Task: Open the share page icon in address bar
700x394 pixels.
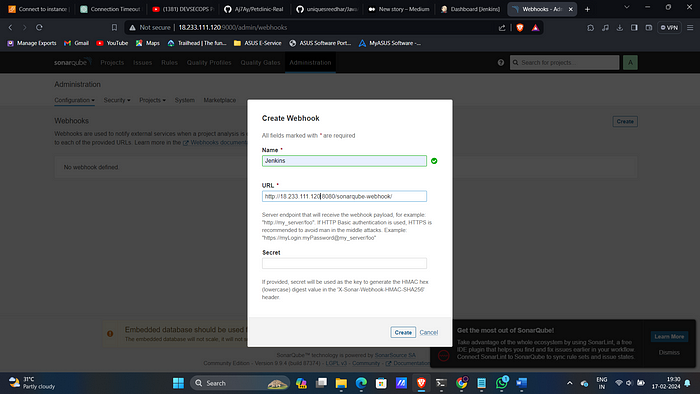Action: click(502, 28)
